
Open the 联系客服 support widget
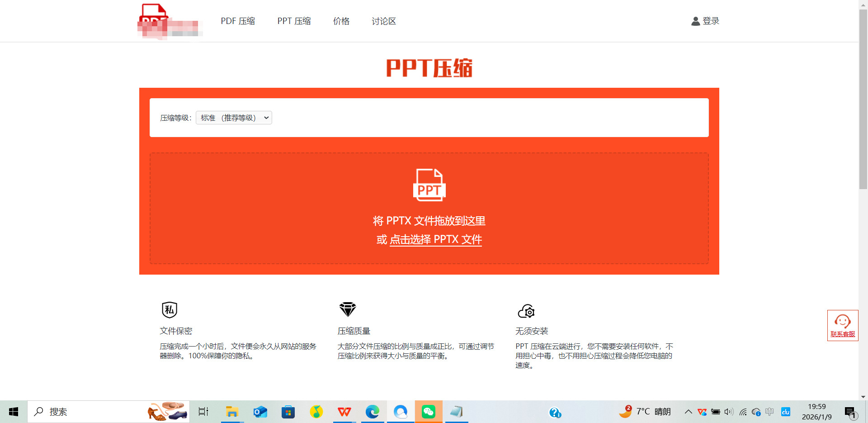pos(843,326)
